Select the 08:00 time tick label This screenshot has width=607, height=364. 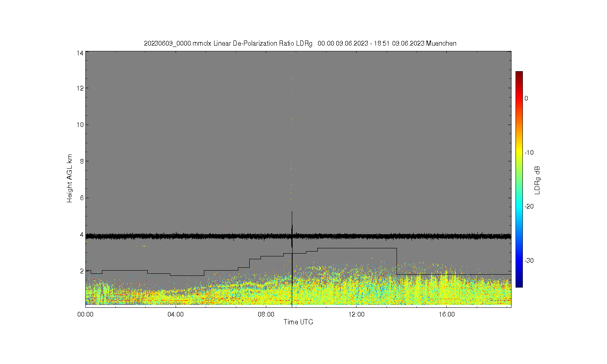(266, 314)
